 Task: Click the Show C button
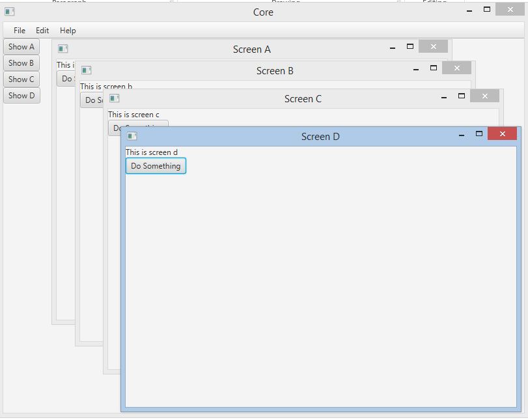21,79
